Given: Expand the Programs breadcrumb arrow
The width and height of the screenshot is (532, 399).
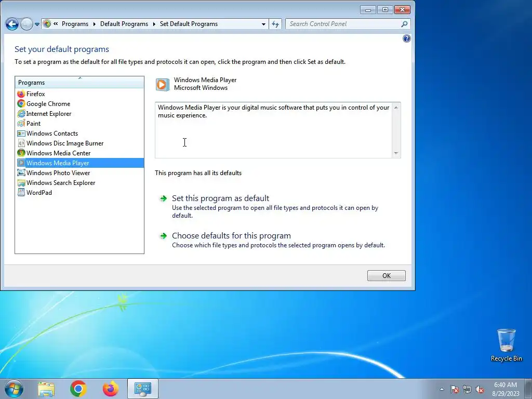Looking at the screenshot, I should 94,24.
